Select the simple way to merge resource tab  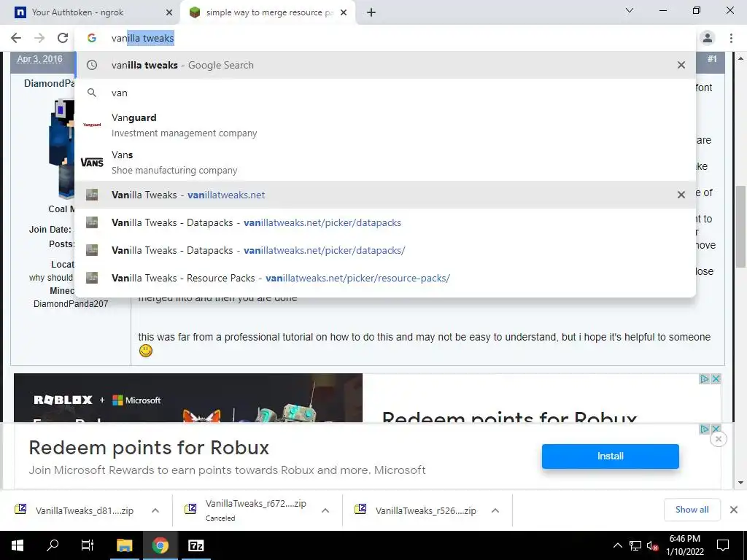click(x=267, y=12)
